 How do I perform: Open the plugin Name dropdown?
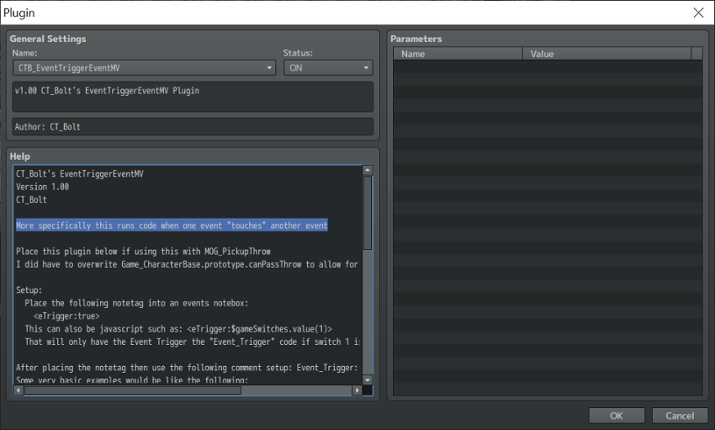tap(144, 68)
